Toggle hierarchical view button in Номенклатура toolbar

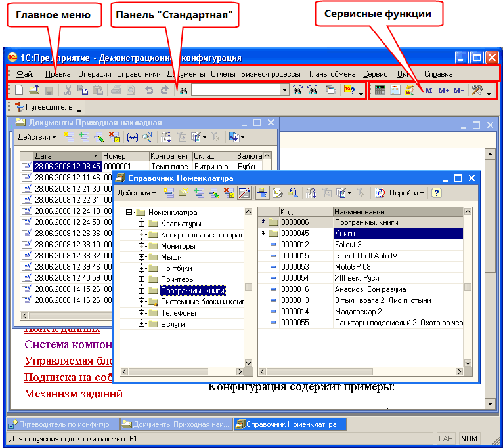click(x=263, y=193)
